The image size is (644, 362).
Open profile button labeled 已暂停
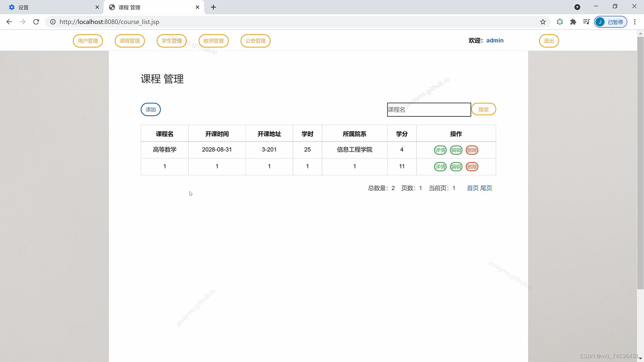pos(610,22)
